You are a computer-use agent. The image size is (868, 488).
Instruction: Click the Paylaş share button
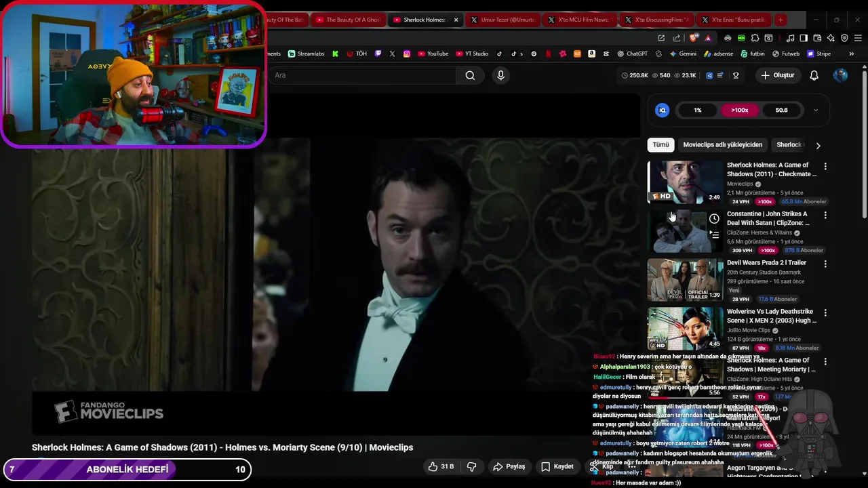(x=509, y=466)
